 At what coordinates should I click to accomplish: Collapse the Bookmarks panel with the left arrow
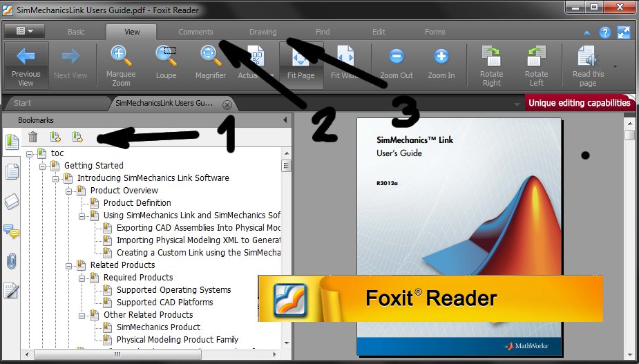point(285,120)
